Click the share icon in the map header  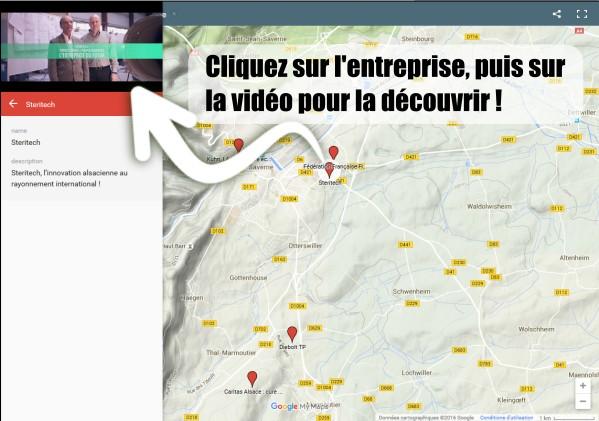click(557, 14)
